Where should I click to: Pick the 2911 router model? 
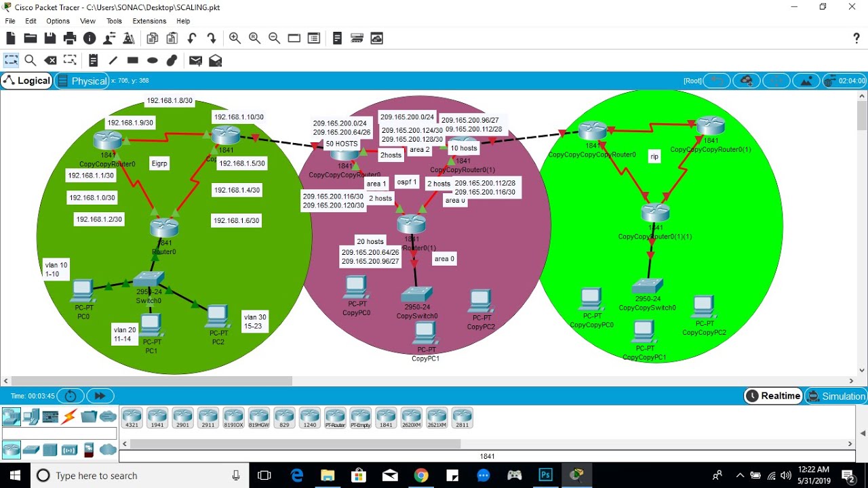[208, 418]
